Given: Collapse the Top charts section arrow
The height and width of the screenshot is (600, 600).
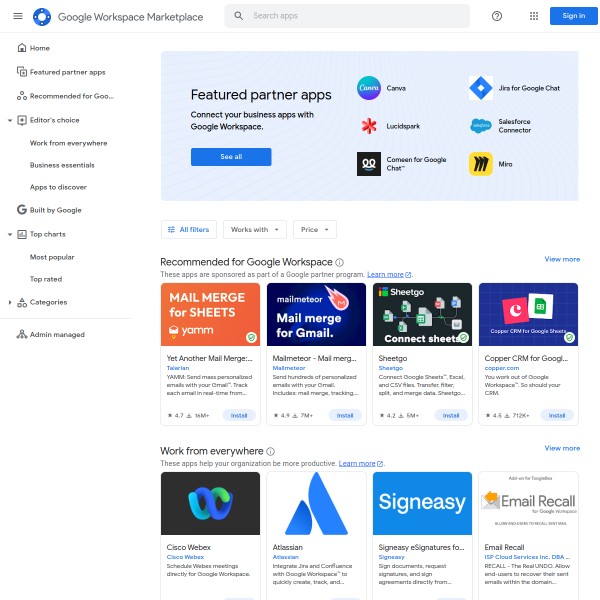Looking at the screenshot, I should tap(10, 234).
